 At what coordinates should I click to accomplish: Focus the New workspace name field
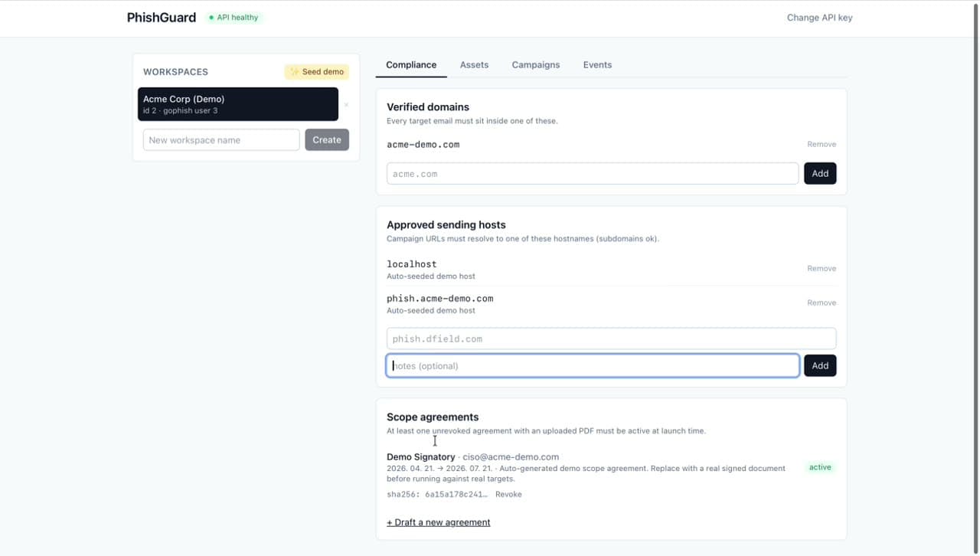221,140
